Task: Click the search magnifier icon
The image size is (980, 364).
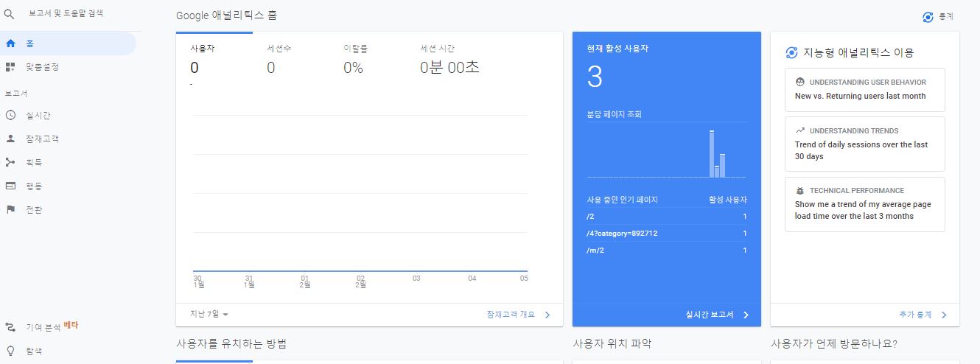Action: pyautogui.click(x=10, y=13)
